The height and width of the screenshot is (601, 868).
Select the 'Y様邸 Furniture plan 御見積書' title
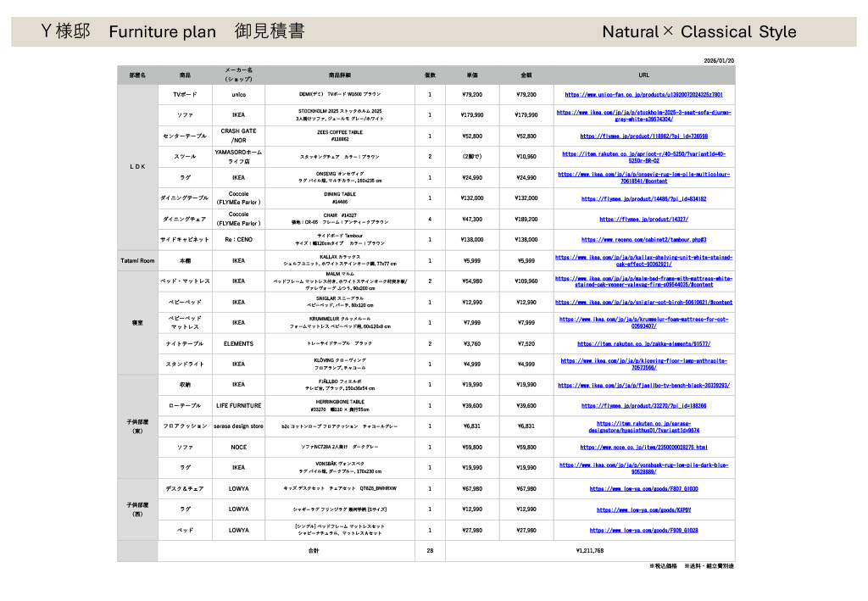pos(173,31)
